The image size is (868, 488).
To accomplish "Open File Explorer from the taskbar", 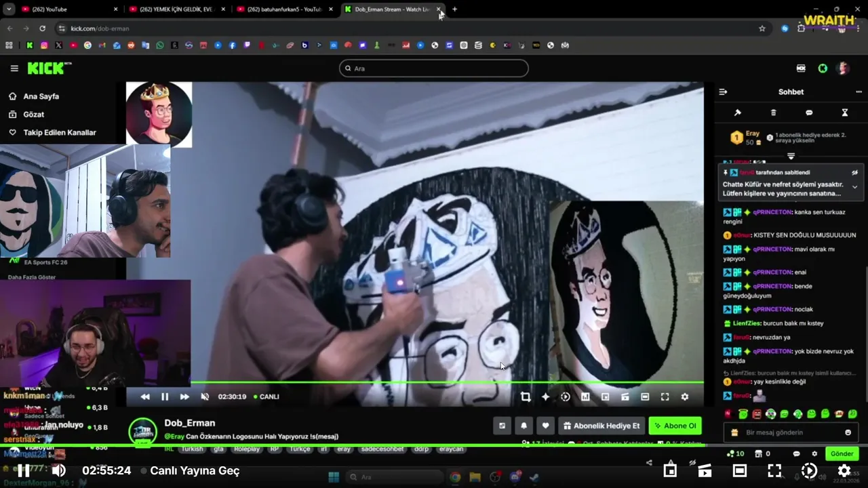I will pyautogui.click(x=475, y=477).
